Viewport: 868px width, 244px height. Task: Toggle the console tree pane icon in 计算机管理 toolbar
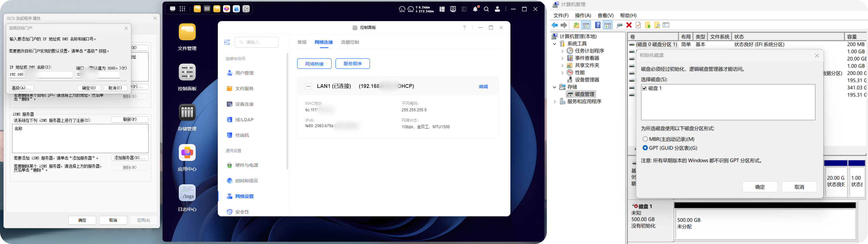click(x=586, y=25)
